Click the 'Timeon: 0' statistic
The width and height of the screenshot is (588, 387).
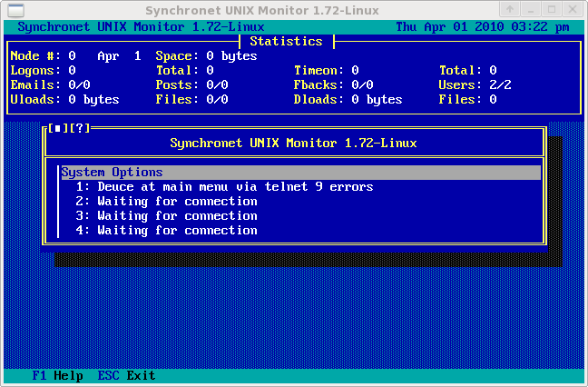tap(327, 71)
